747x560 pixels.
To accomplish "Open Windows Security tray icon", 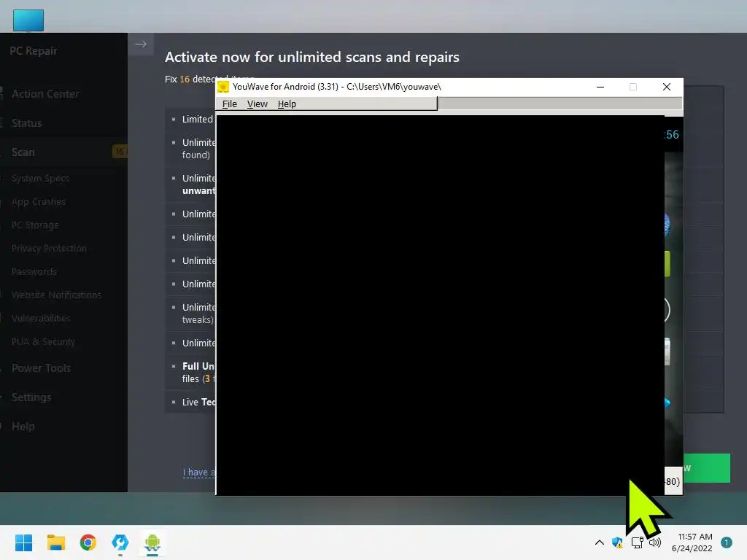I will point(617,542).
